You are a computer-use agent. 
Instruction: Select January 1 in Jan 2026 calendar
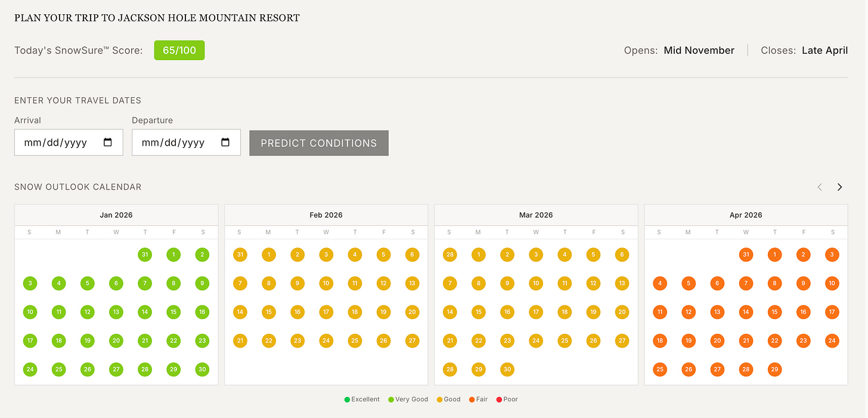(173, 255)
